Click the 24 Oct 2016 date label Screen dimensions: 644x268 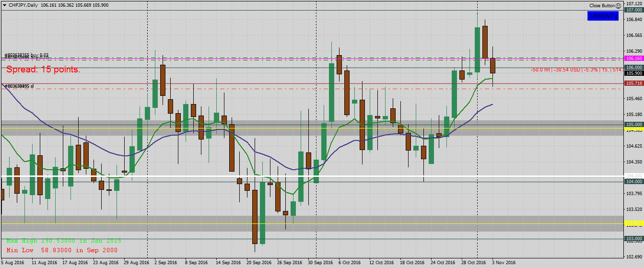point(443,263)
